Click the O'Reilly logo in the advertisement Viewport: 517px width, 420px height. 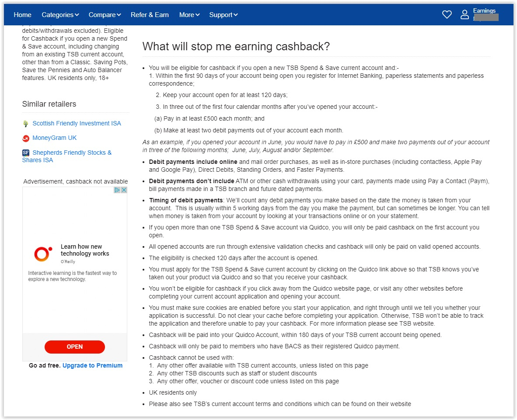[43, 253]
